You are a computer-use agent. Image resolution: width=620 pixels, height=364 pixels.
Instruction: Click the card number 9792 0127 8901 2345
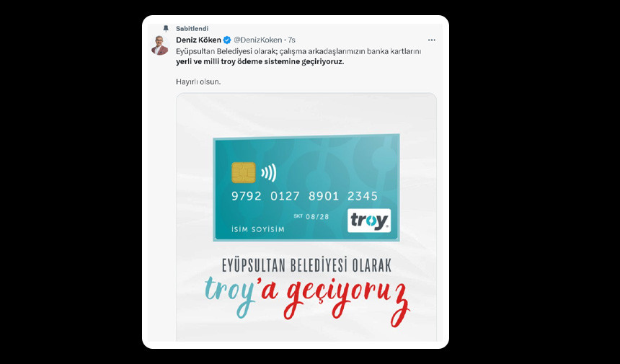pos(304,196)
